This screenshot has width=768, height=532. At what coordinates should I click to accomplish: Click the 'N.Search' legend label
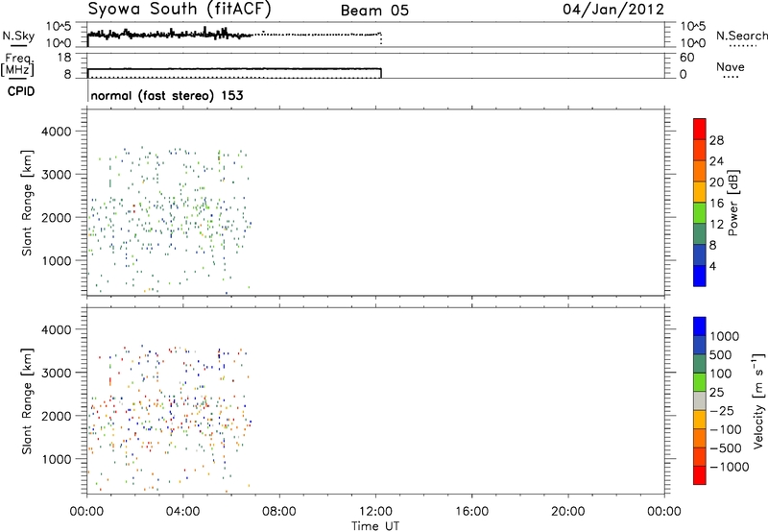tap(741, 36)
